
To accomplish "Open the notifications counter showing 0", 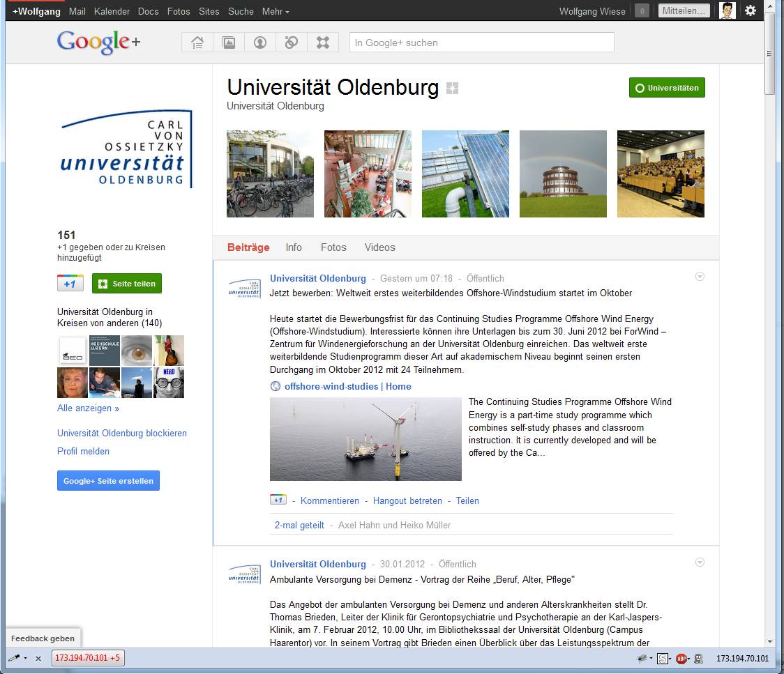I will (x=642, y=10).
